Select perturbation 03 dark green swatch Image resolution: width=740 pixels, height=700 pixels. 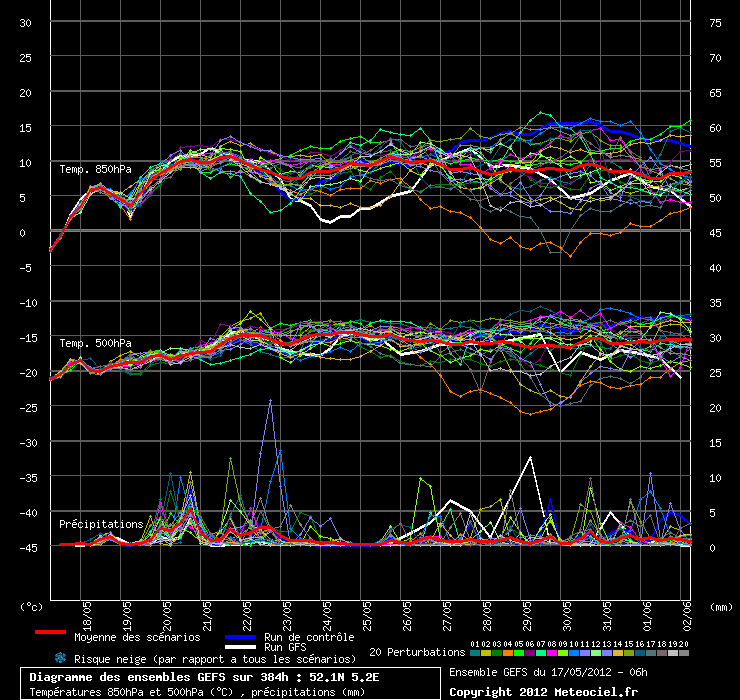496,653
